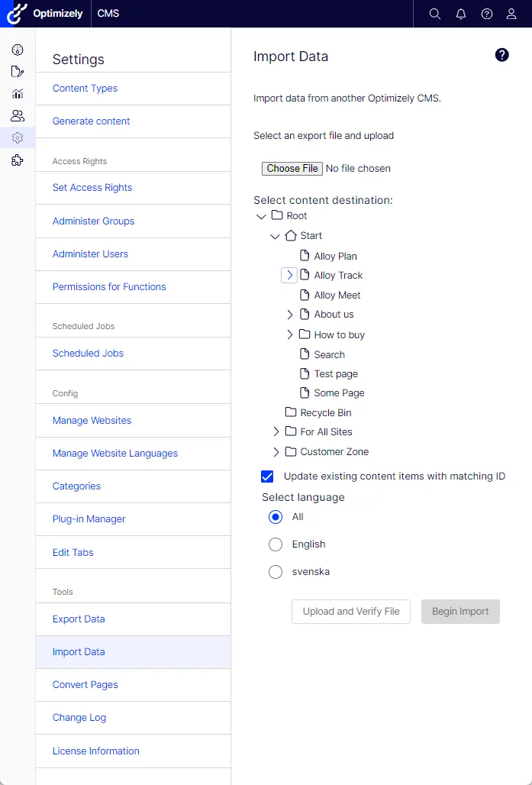Screen dimensions: 532x785
Task: Click the Alloy Track page icon
Action: pos(305,275)
